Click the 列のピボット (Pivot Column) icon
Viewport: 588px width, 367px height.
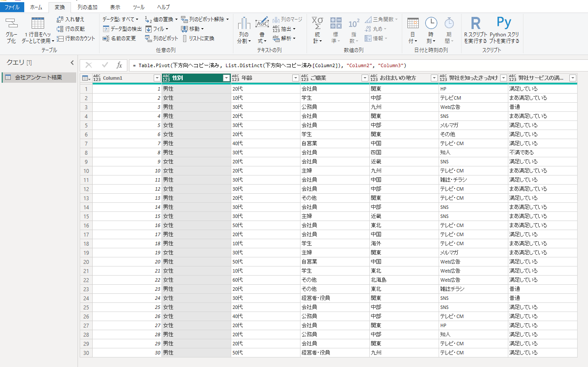tap(148, 39)
